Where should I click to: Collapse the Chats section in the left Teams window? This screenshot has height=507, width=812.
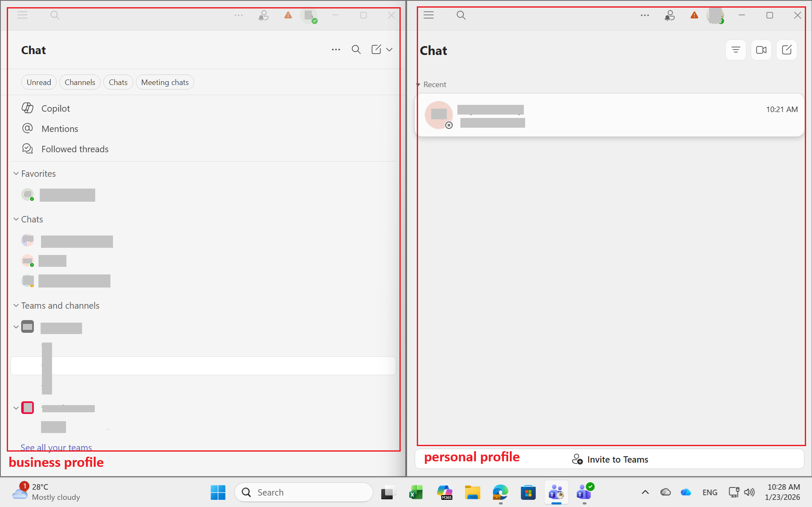[16, 219]
